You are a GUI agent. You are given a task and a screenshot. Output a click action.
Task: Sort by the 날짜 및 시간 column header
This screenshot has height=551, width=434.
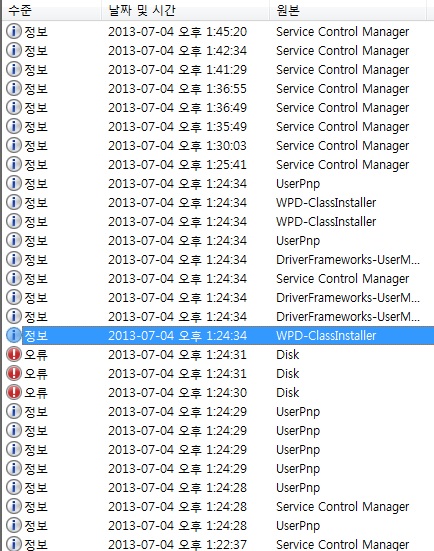coord(186,10)
